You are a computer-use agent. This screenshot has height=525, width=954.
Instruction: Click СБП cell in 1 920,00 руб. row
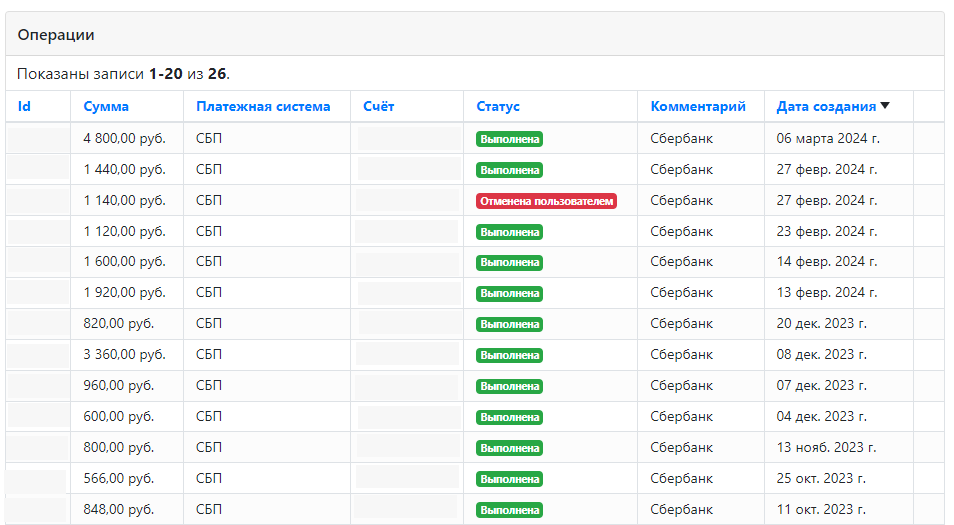pyautogui.click(x=209, y=293)
